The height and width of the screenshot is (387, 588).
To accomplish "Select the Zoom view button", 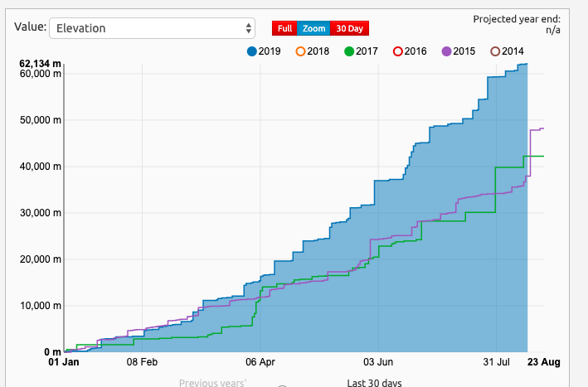I will pos(313,28).
